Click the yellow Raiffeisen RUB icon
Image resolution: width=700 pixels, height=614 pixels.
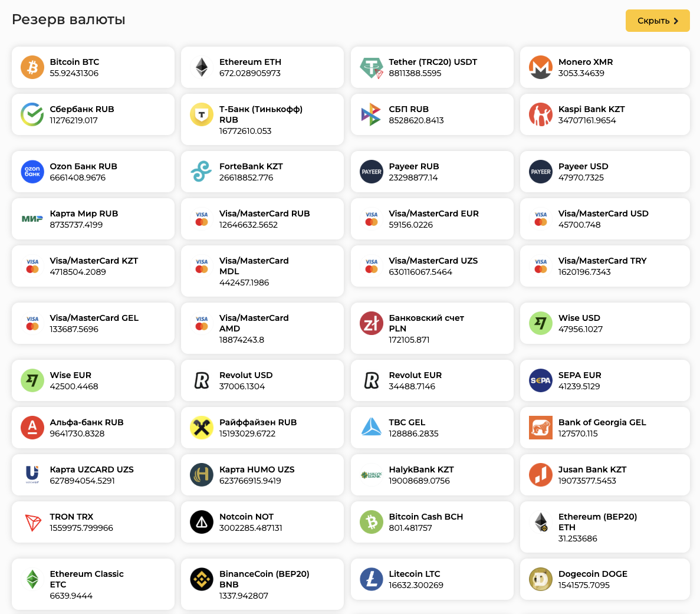pos(202,428)
